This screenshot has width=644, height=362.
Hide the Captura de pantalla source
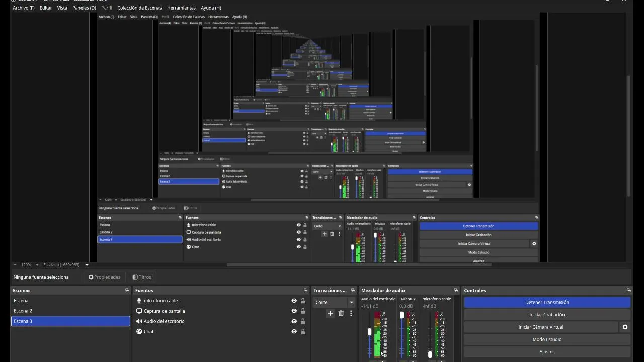294,311
